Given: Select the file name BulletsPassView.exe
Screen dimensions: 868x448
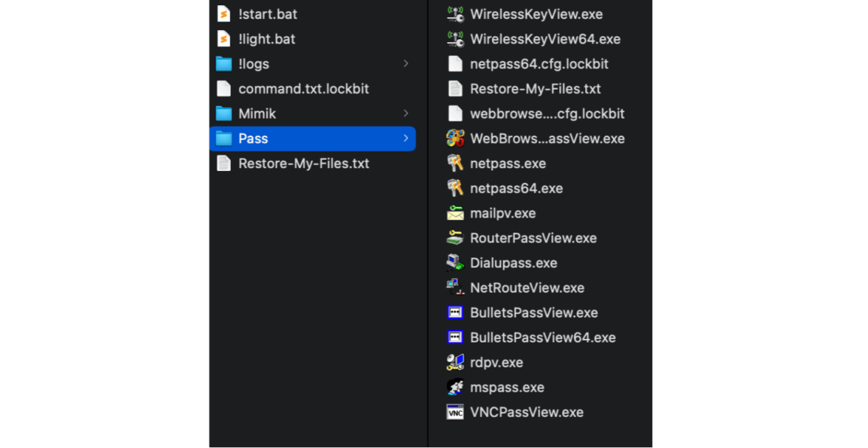Looking at the screenshot, I should click(x=534, y=312).
